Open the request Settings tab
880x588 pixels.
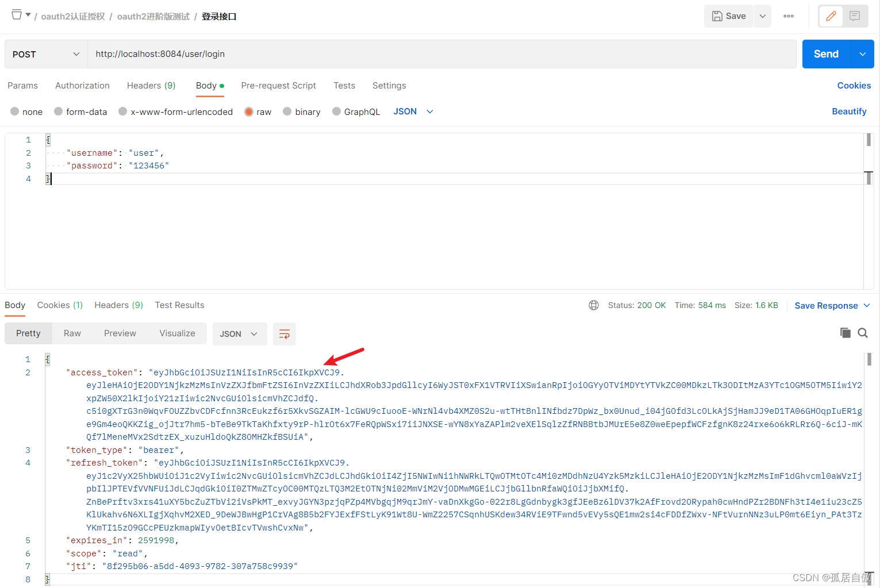pyautogui.click(x=389, y=86)
